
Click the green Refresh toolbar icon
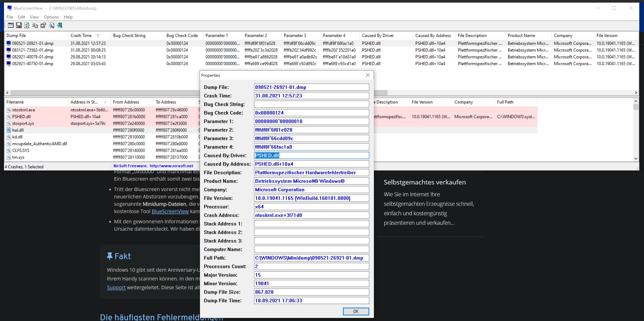click(x=27, y=25)
